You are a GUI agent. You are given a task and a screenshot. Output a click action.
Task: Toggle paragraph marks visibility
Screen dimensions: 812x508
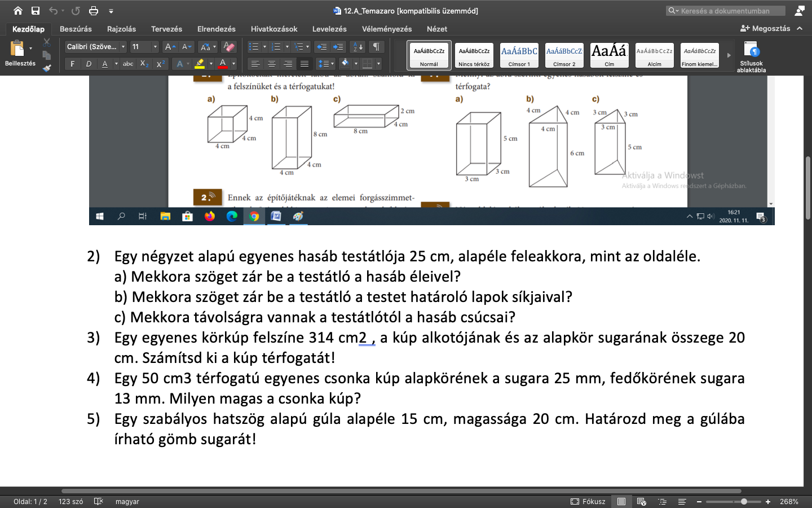(x=376, y=47)
